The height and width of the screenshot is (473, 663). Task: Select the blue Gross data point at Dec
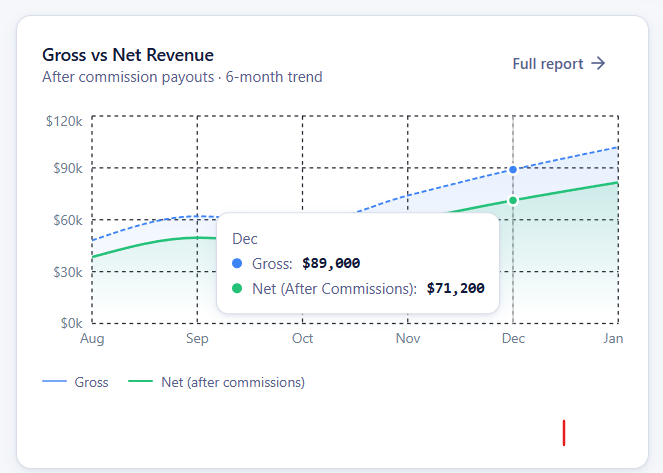(513, 170)
